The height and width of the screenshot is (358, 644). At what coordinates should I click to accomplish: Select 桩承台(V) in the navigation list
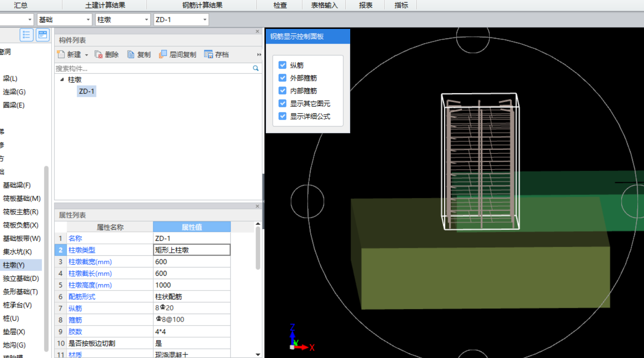point(17,305)
